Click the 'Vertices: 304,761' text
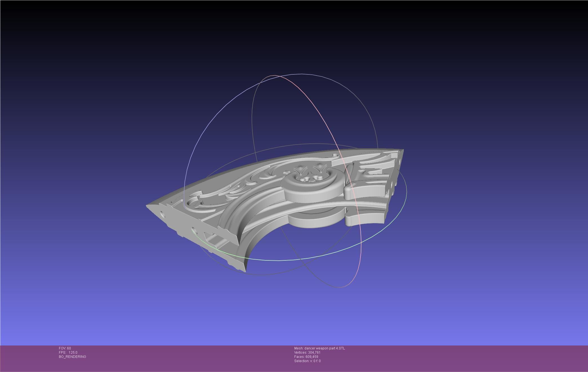The image size is (588, 372). (x=307, y=353)
